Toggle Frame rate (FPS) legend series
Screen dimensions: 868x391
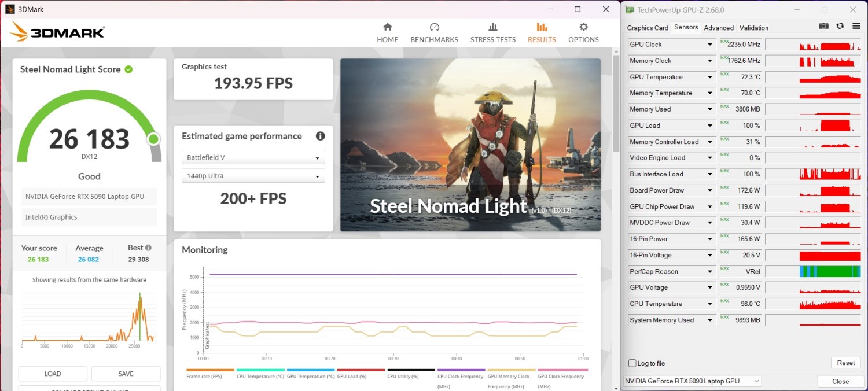click(210, 374)
